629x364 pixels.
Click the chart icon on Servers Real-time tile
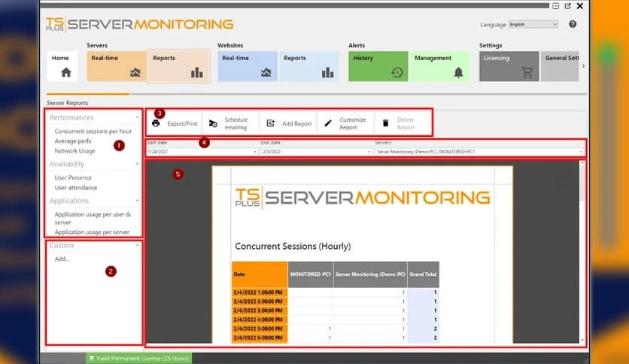(135, 72)
